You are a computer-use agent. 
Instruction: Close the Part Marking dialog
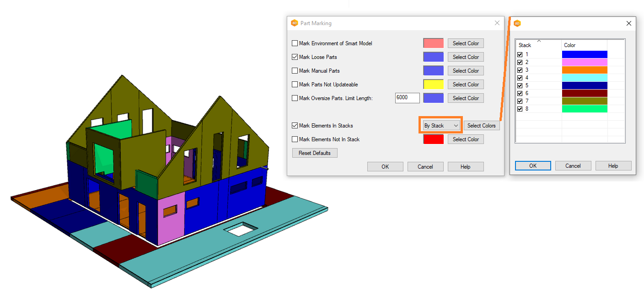[497, 23]
